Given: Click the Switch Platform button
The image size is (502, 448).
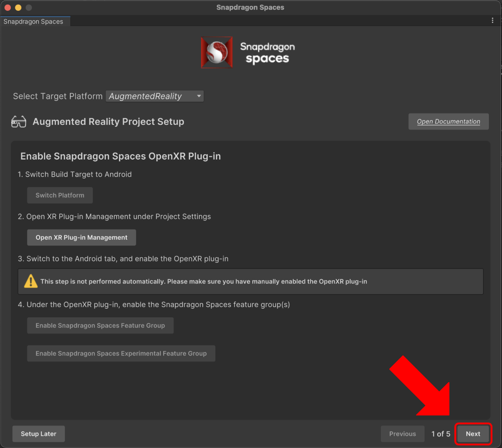Looking at the screenshot, I should (x=60, y=195).
